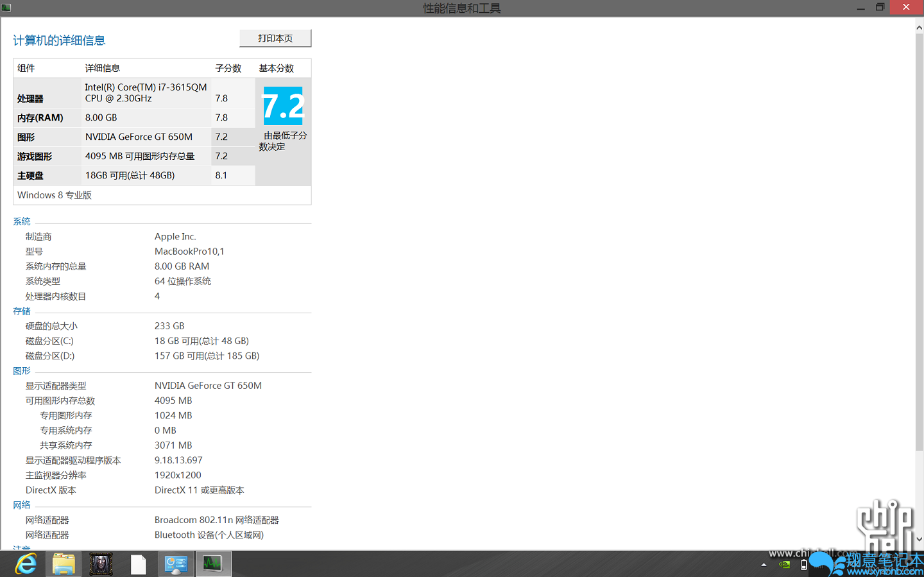The image size is (924, 577).
Task: Click the scrollbar down arrow
Action: [919, 540]
